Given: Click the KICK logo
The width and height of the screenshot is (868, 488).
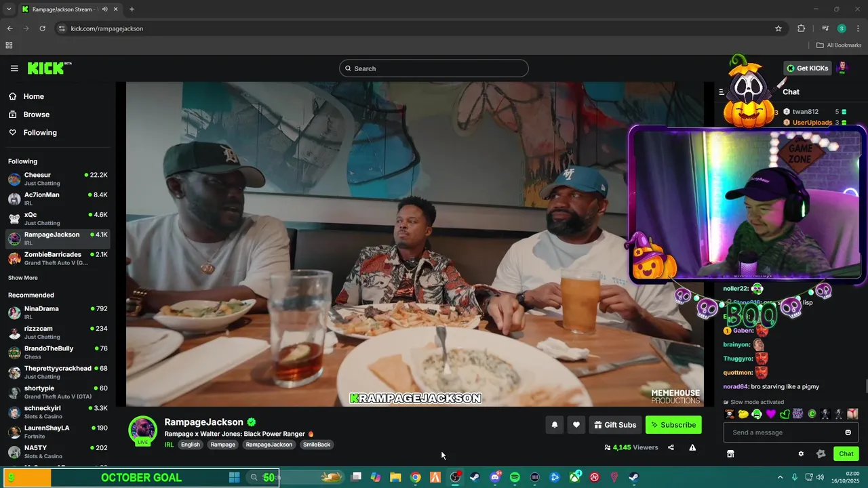Looking at the screenshot, I should pyautogui.click(x=49, y=68).
